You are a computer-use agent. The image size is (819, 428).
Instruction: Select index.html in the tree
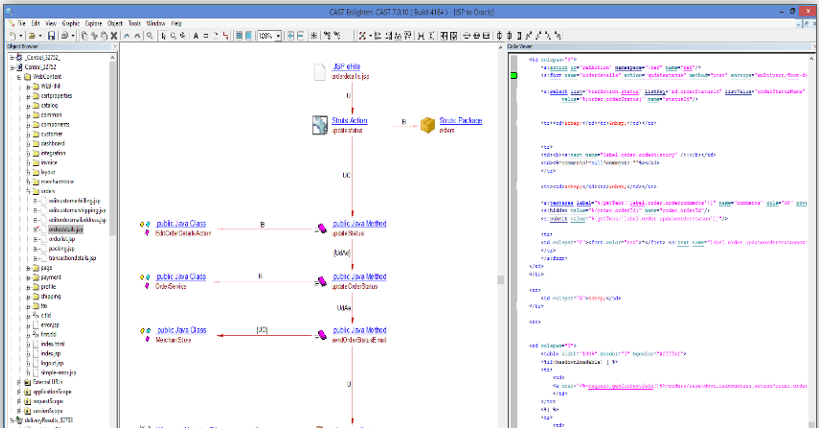point(53,344)
